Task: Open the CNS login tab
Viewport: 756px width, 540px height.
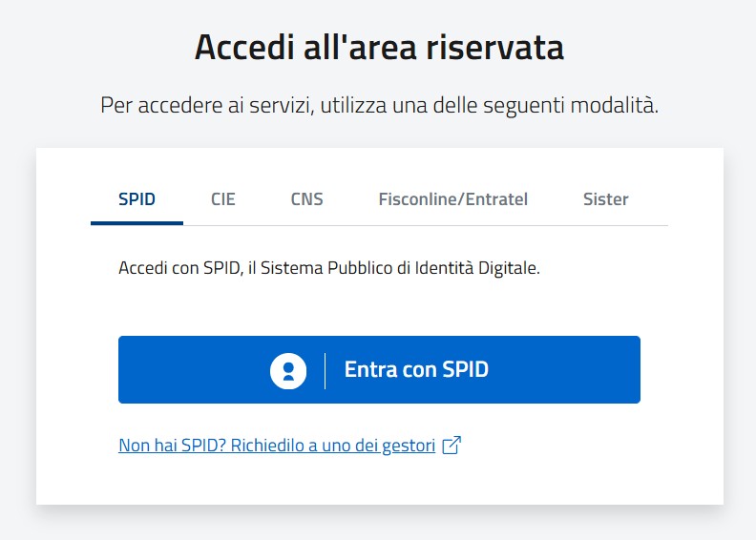Action: click(x=307, y=199)
